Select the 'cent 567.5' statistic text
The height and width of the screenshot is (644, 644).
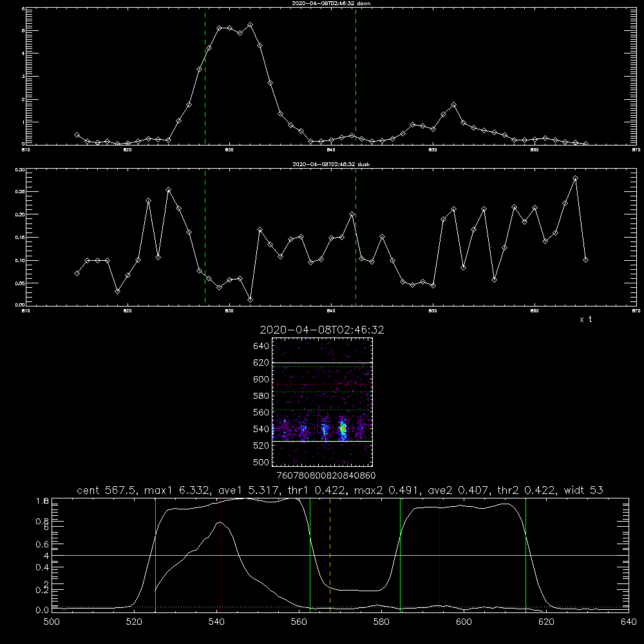click(x=108, y=490)
